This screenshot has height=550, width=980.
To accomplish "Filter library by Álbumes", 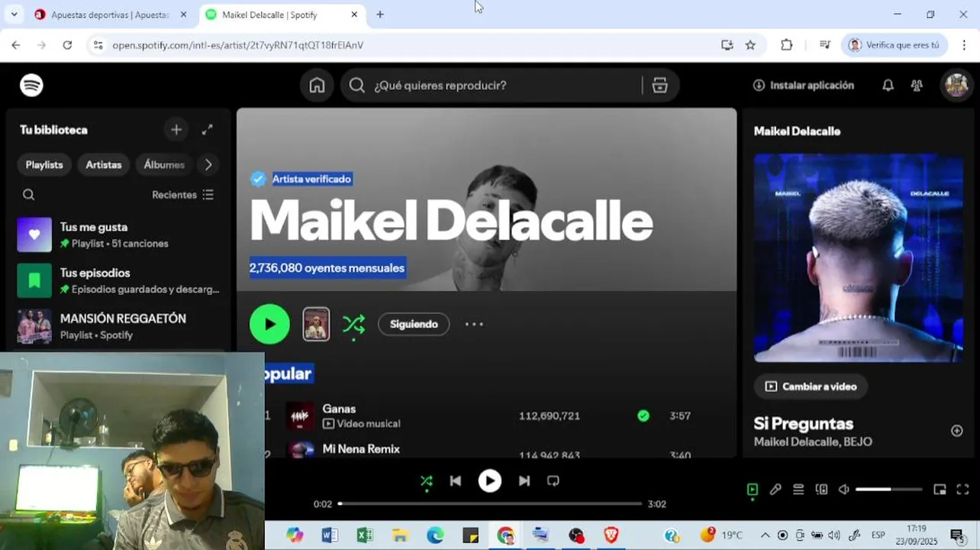I will 164,164.
